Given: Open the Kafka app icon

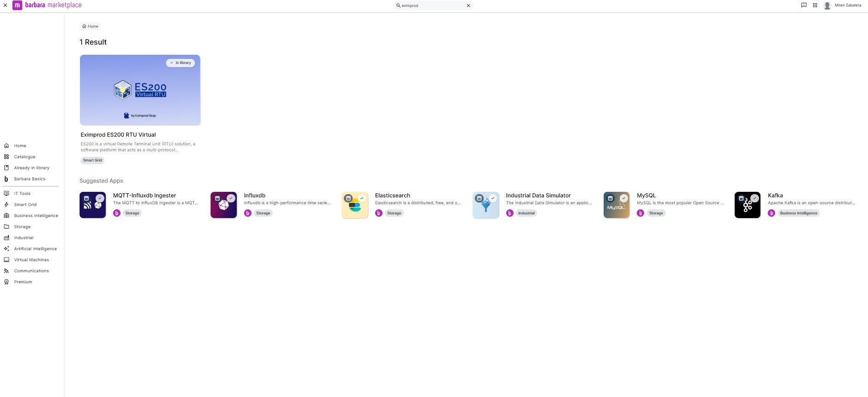Looking at the screenshot, I should pos(748,205).
